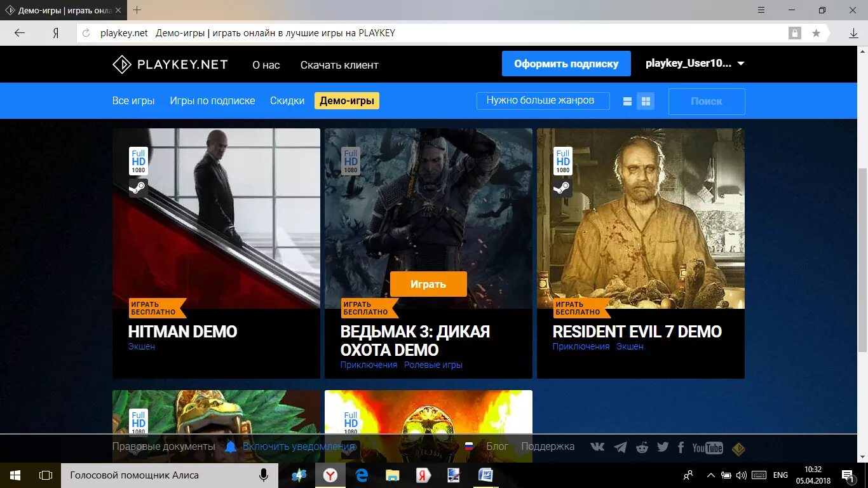Open the language flag selector in footer
Viewport: 868px width, 488px height.
(x=470, y=447)
